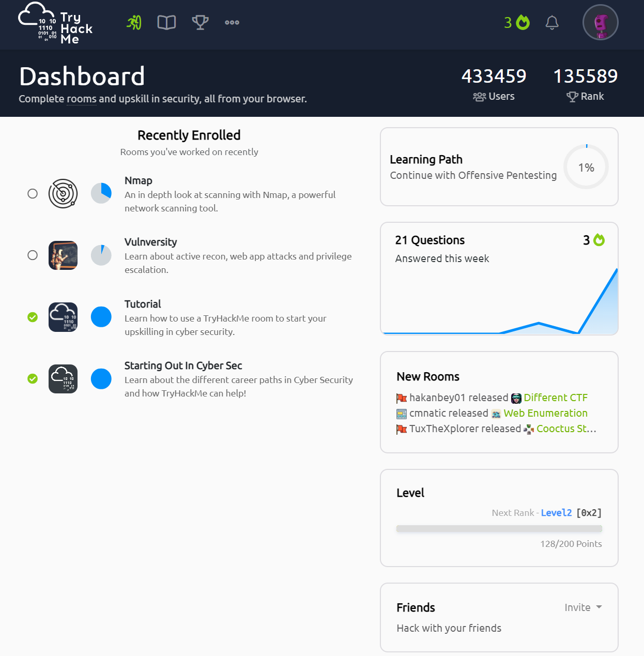Click the Users group icon
This screenshot has height=656, width=644.
[x=479, y=97]
